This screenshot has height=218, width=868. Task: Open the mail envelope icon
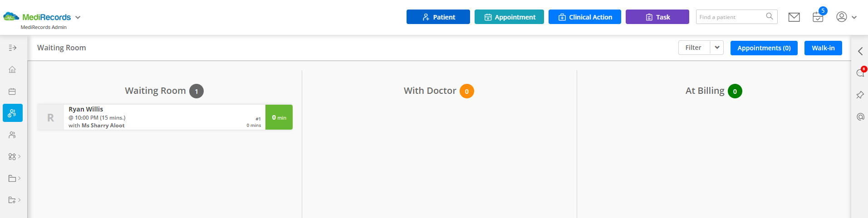(794, 17)
